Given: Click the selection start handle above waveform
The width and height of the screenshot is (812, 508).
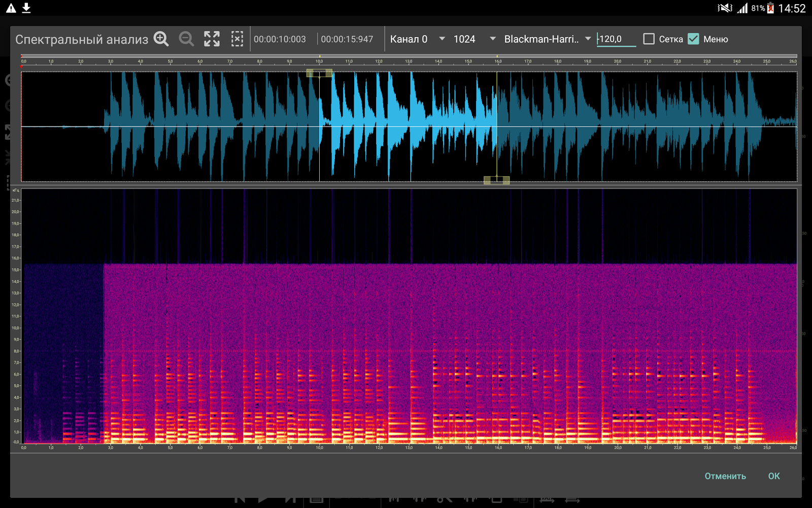Looking at the screenshot, I should point(319,73).
